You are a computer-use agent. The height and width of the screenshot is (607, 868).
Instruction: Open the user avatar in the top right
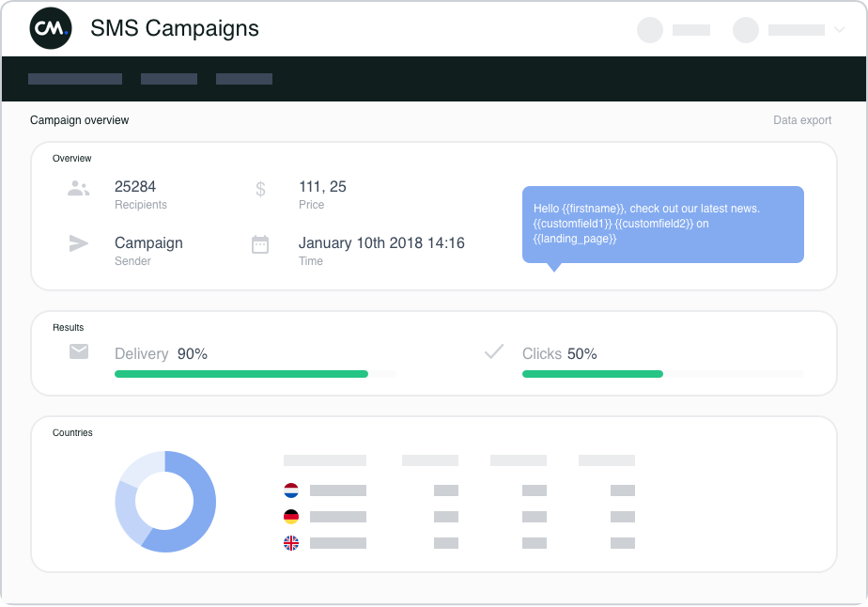[745, 30]
